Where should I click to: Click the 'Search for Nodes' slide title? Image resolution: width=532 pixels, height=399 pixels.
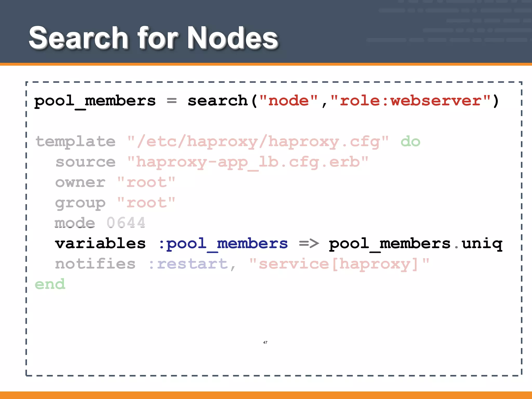154,38
